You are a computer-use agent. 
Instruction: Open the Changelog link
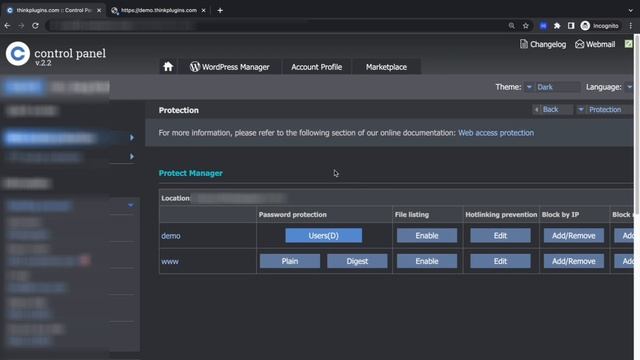tap(543, 44)
